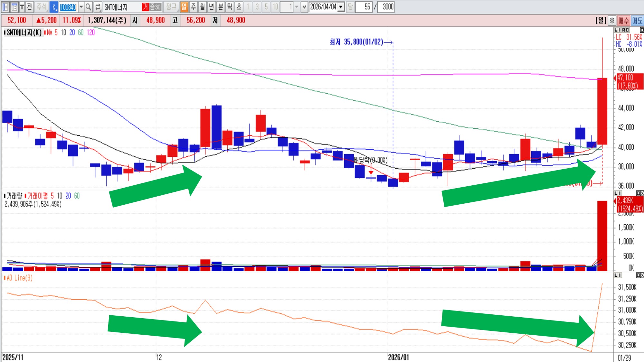Click the text tool T icon
This screenshot has width=644, height=362.
point(22,7)
